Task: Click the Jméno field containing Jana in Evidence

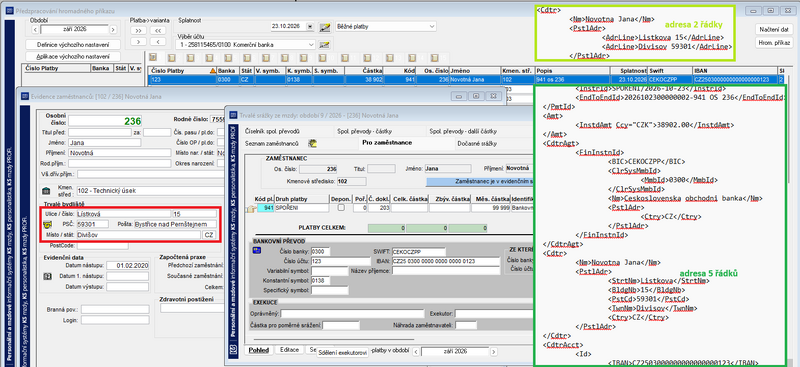Action: 105,142
